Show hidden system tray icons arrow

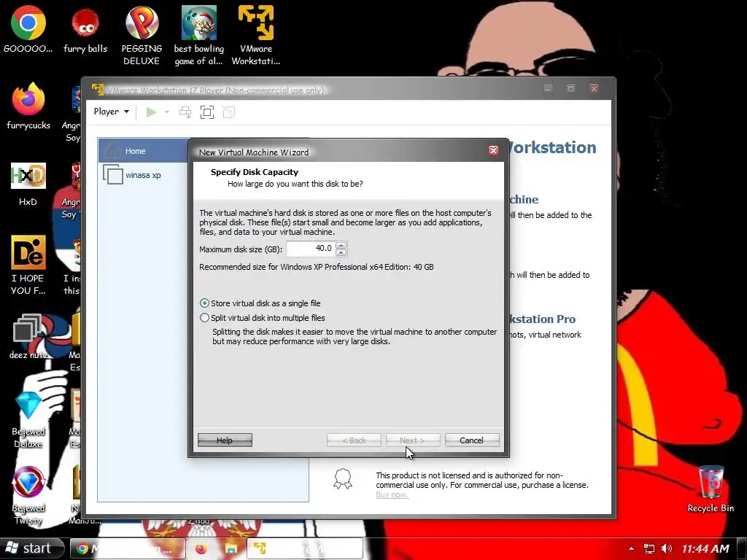coord(631,548)
